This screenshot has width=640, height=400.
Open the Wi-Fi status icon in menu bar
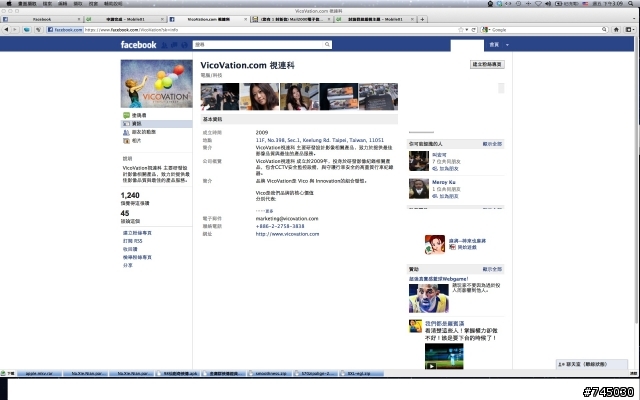tap(538, 3)
